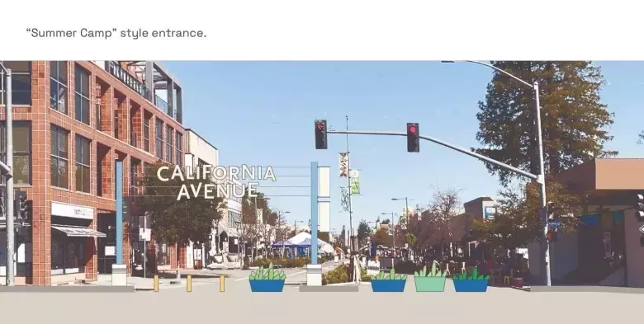Click the storefront awning on the brick building
Screen dimensions: 644x324
click(x=78, y=231)
